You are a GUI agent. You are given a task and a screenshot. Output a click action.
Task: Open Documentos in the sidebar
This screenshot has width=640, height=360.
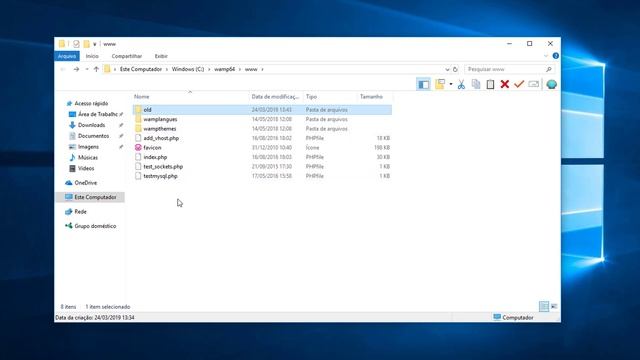93,136
